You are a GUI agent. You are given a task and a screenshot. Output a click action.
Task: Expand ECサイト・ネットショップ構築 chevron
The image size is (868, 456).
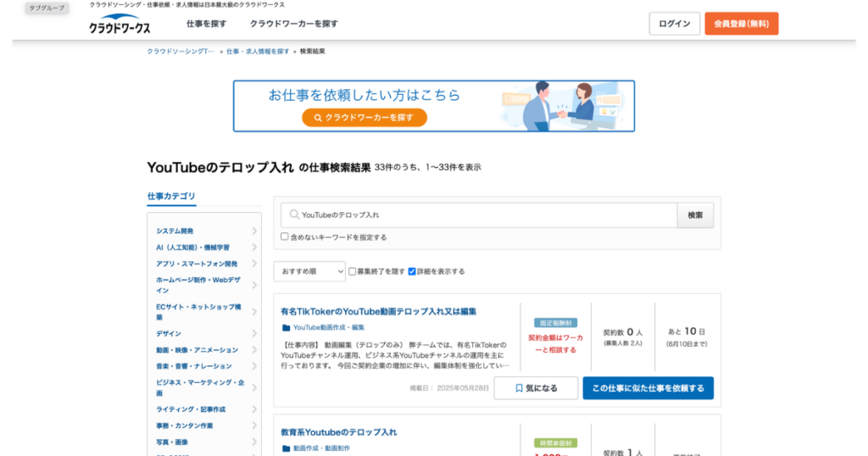tap(254, 312)
